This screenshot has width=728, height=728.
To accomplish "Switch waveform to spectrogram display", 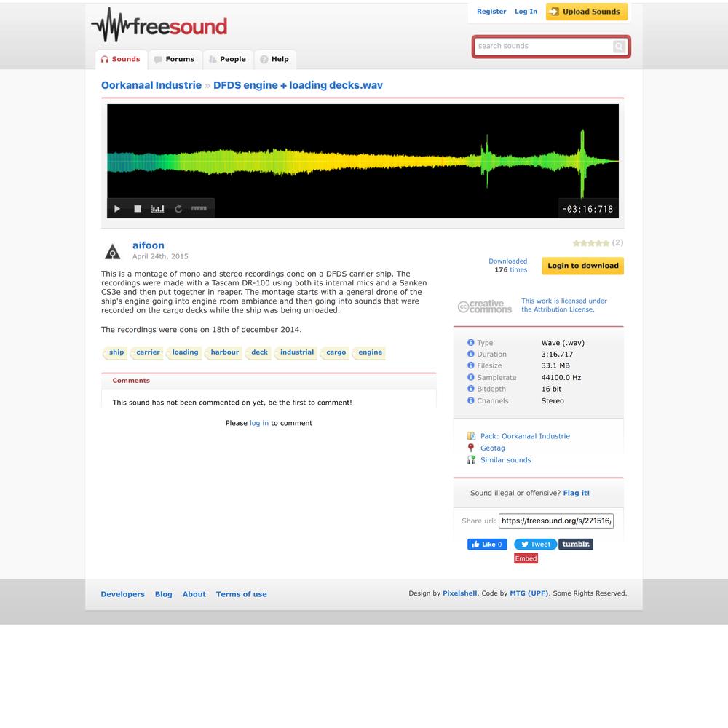I will pos(158,209).
